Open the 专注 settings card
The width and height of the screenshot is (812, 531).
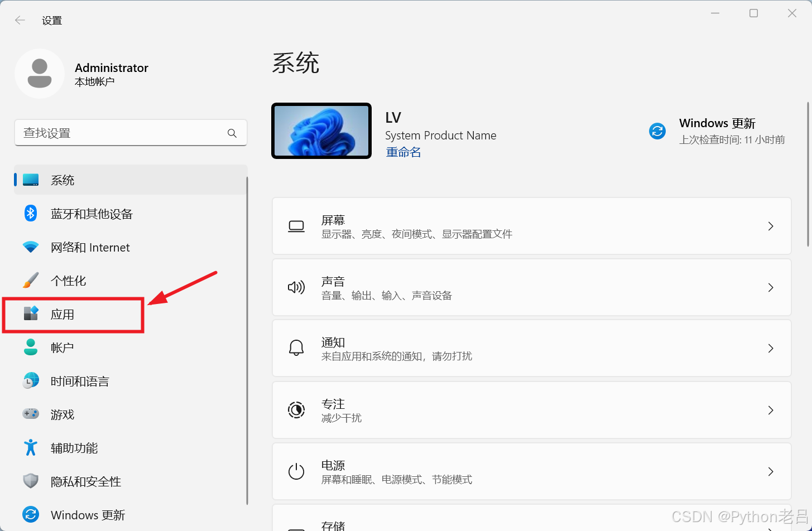coord(532,410)
